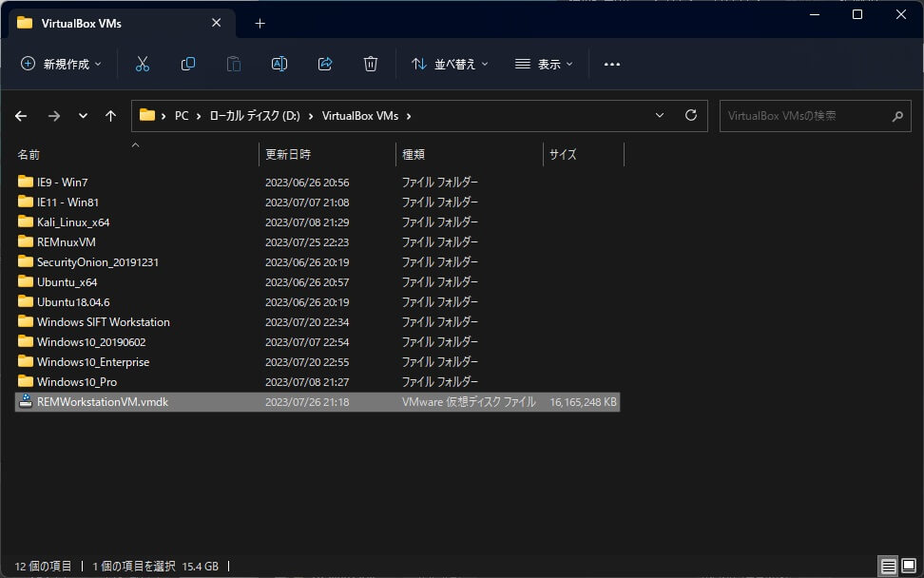The image size is (924, 578).
Task: Click the Cut scissors icon
Action: tap(142, 64)
